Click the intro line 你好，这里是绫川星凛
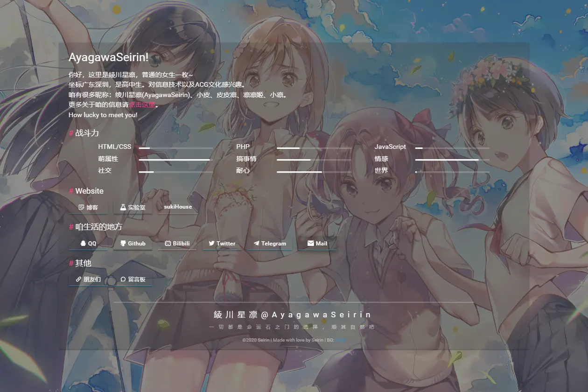Viewport: 588px width, 392px height. 131,75
